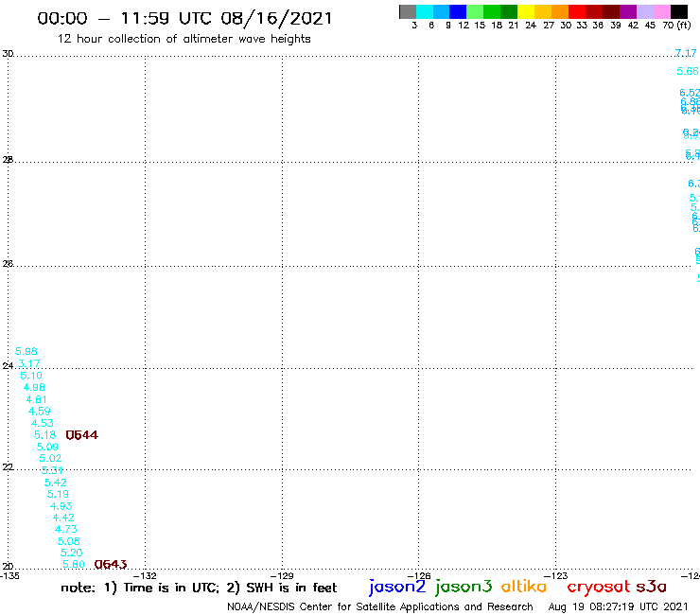Screen dimensions: 700x615
Task: Click the wave height value 4.98
Action: [34, 387]
